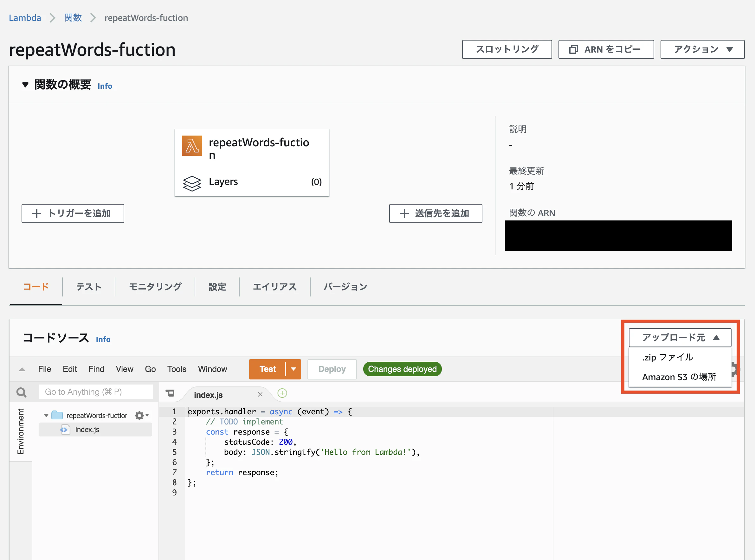The height and width of the screenshot is (560, 755).
Task: Choose Amazon S3 の場所 upload option
Action: (x=680, y=377)
